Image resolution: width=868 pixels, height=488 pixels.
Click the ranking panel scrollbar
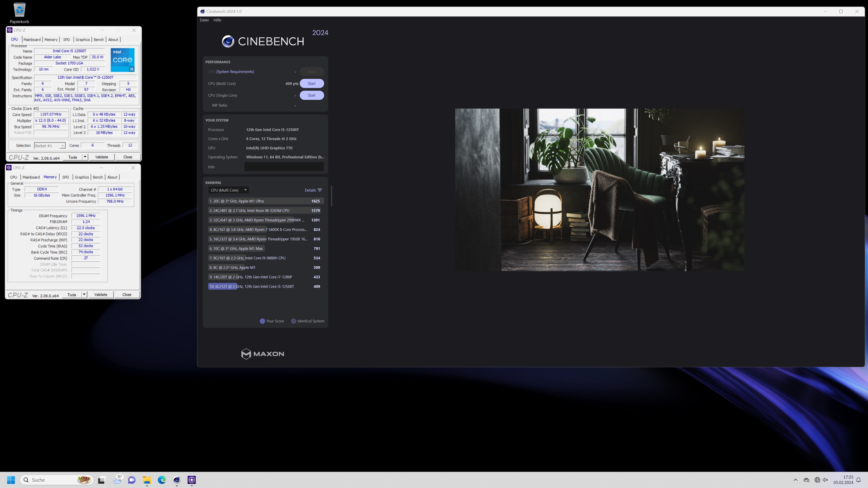332,196
